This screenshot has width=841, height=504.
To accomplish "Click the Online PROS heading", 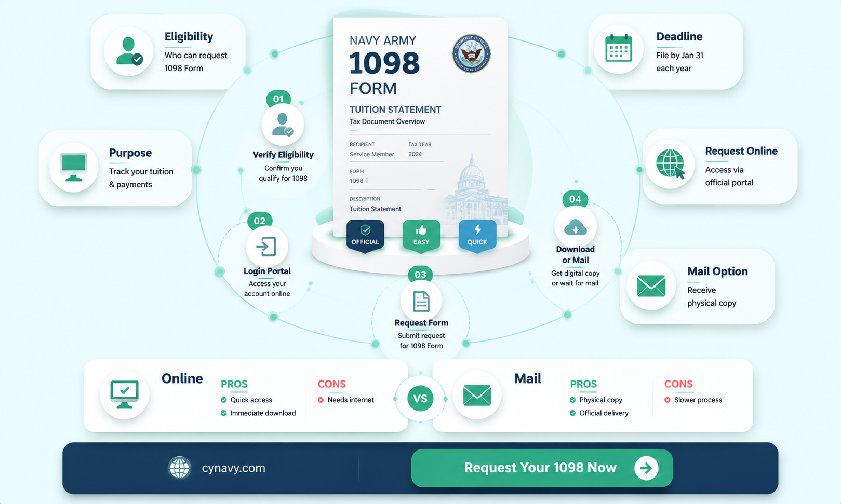I will click(234, 384).
